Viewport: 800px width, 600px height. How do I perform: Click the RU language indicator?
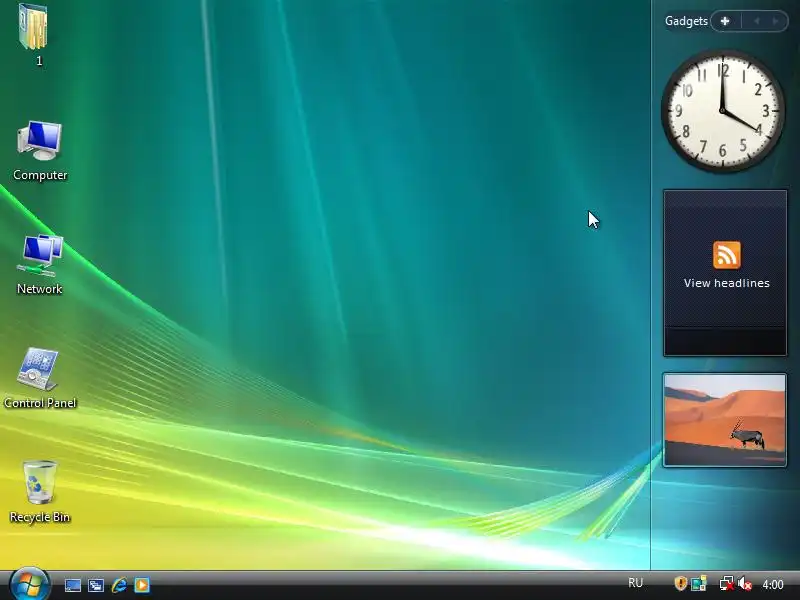click(x=635, y=583)
